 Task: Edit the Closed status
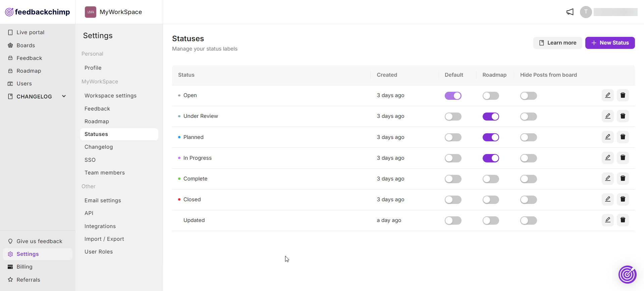tap(607, 199)
